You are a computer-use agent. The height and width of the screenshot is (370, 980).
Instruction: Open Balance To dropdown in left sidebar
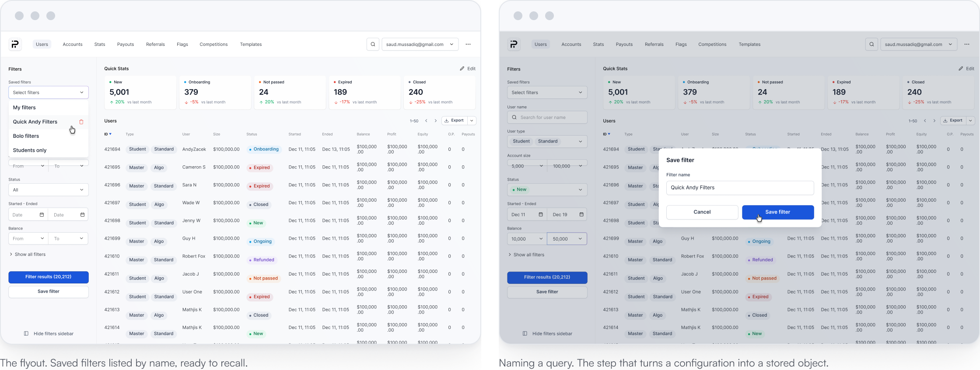(69, 239)
